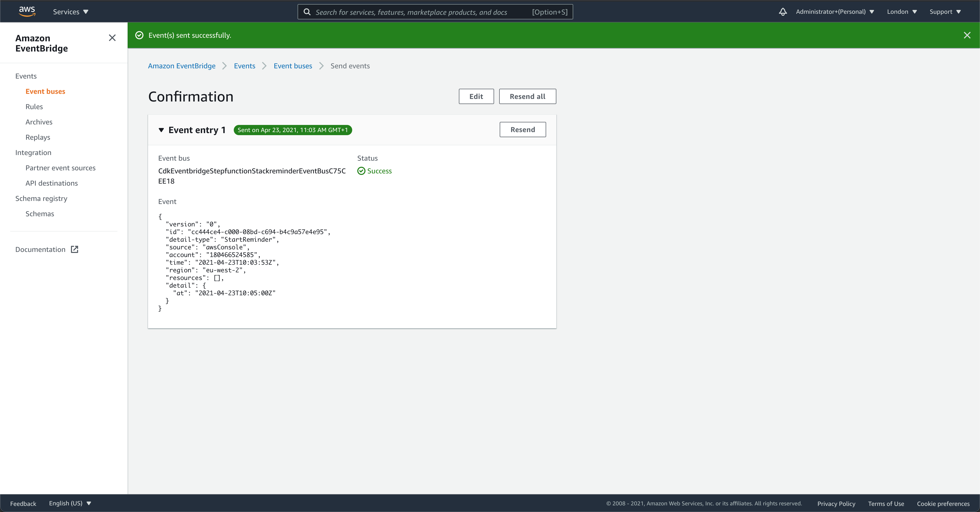Open Events breadcrumb link
This screenshot has width=980, height=512.
click(x=244, y=66)
